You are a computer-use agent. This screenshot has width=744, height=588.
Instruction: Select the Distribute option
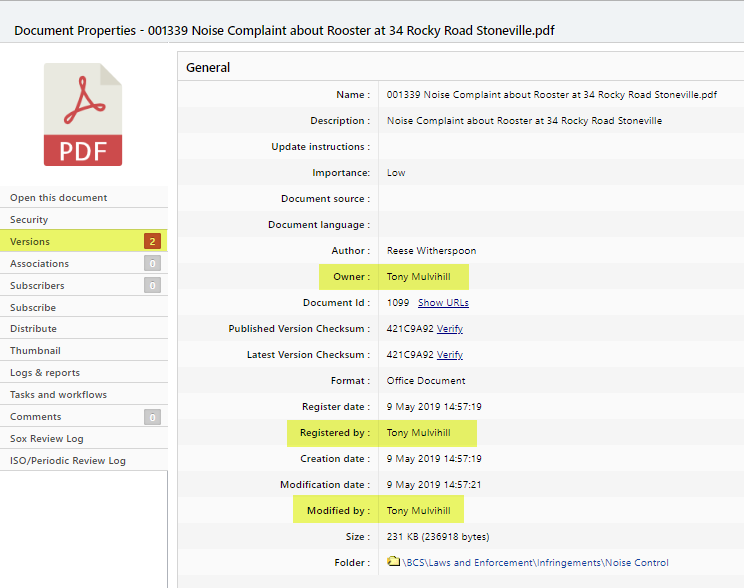[33, 329]
